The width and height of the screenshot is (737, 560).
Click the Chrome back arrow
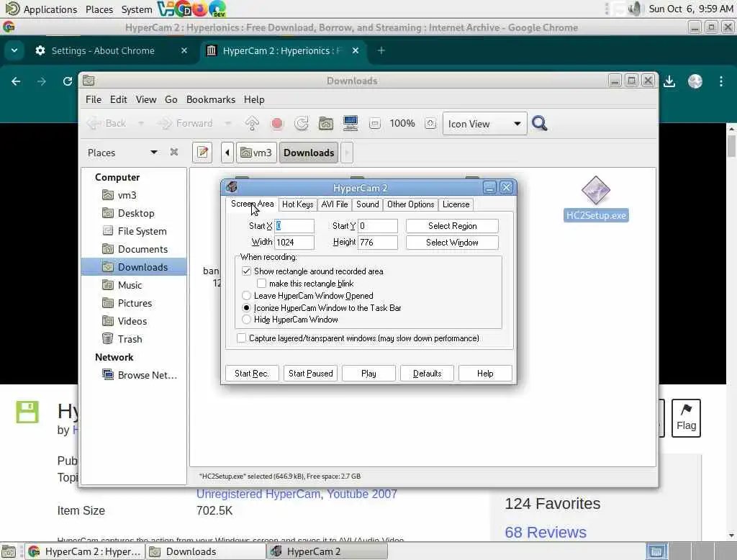click(x=16, y=81)
